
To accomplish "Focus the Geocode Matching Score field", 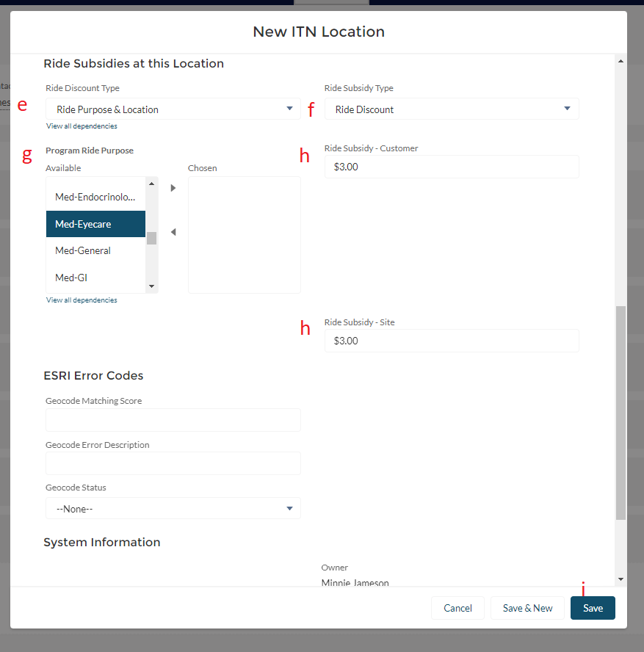I will tap(173, 420).
